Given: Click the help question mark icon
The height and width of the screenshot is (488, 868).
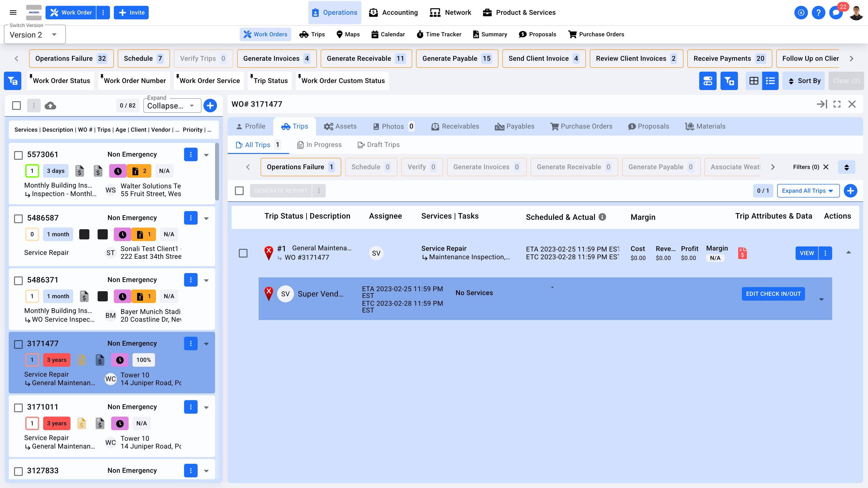Looking at the screenshot, I should click(x=818, y=13).
